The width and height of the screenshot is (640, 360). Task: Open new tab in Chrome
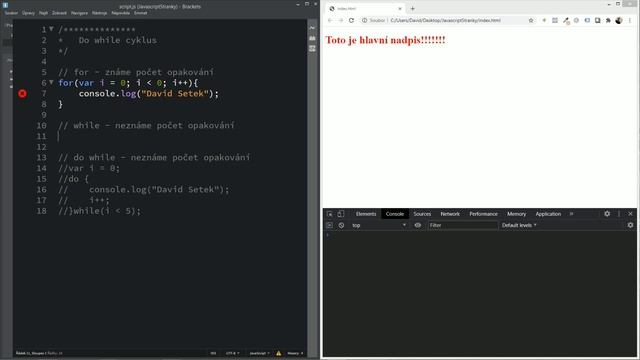(412, 9)
